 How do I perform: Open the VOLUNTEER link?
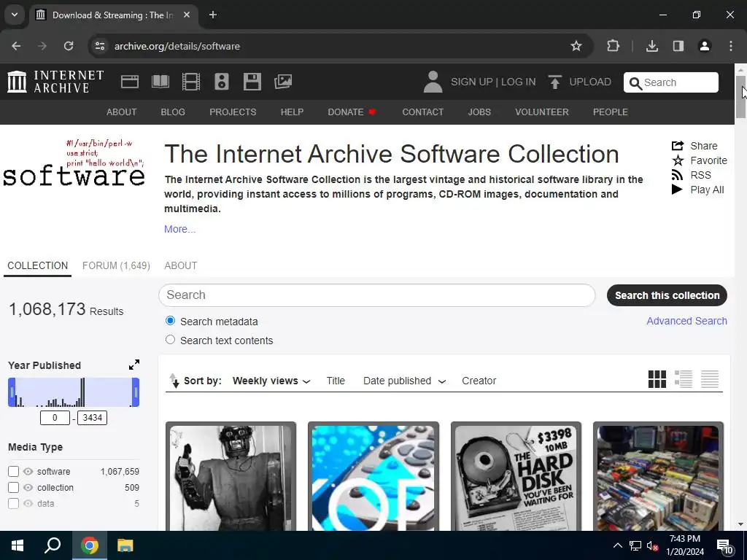[x=542, y=112]
